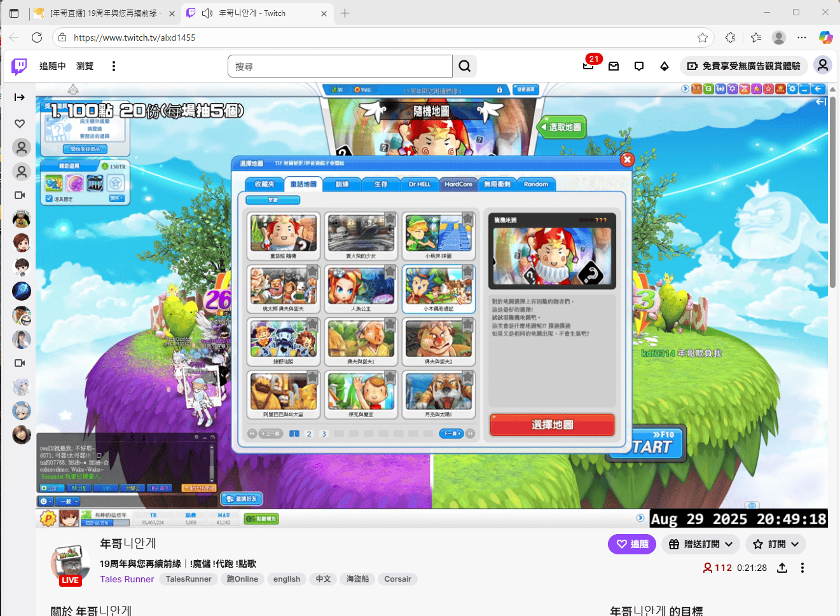This screenshot has width=840, height=616.
Task: Favorite the current page with the star
Action: (703, 38)
